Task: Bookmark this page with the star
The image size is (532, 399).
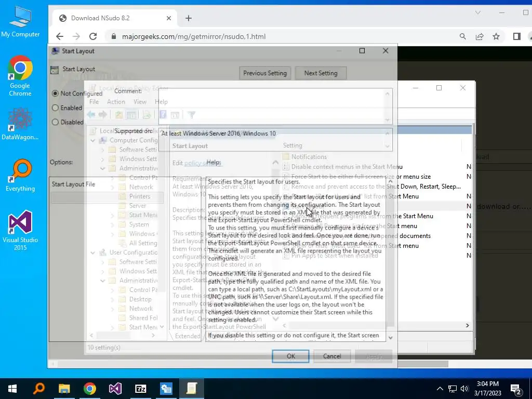Action: [496, 36]
